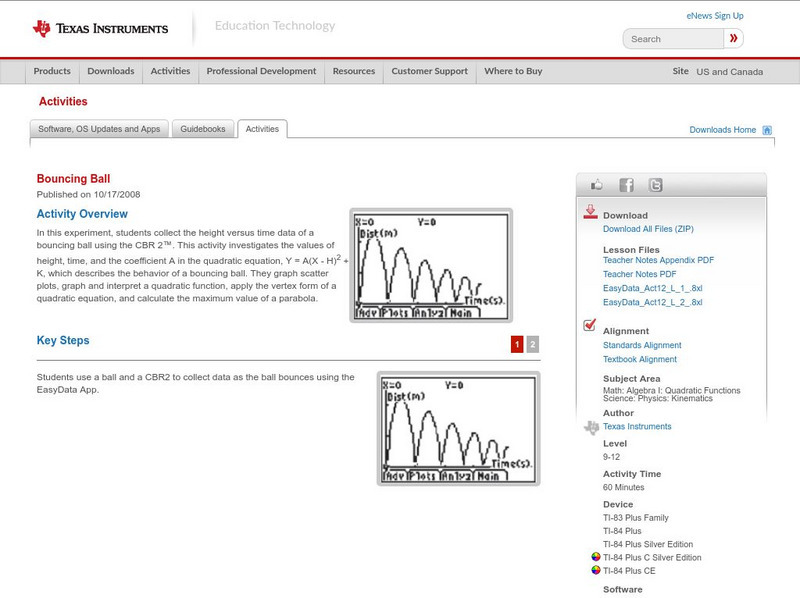This screenshot has height=598, width=800.
Task: Open the Site region selector US and Canada
Action: coord(729,72)
